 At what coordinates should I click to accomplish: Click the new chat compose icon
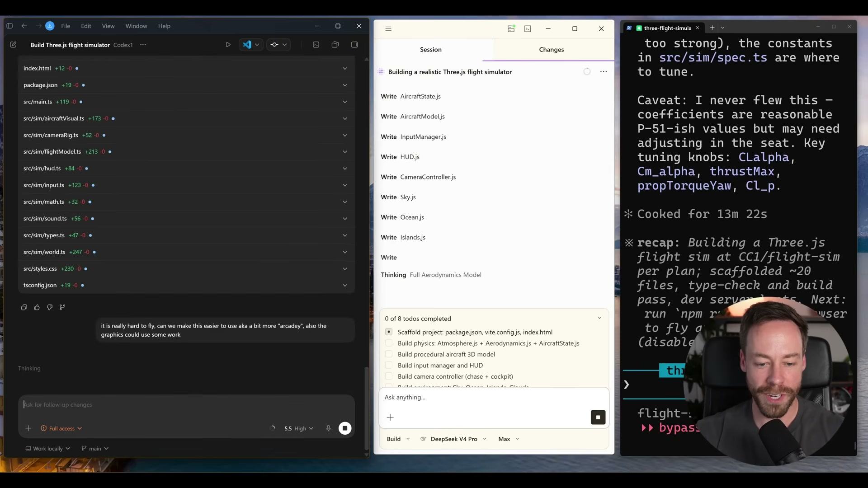point(13,45)
